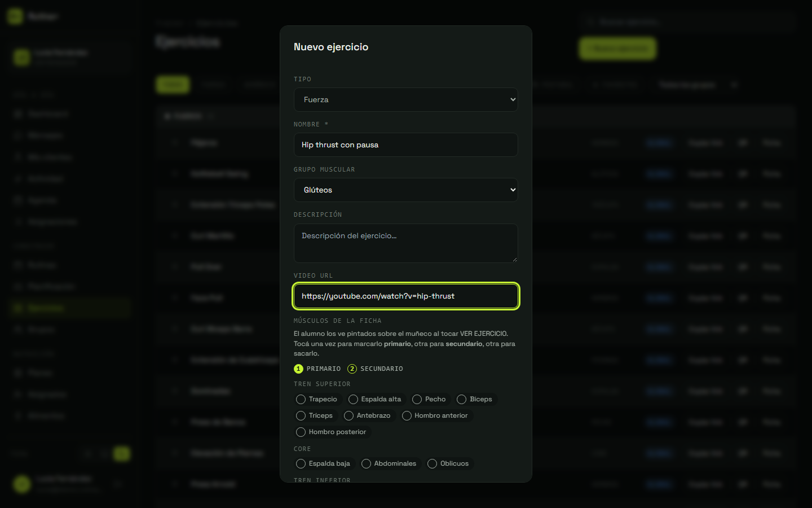Click the PRIMARIO legend label
812x508 pixels.
pyautogui.click(x=324, y=369)
